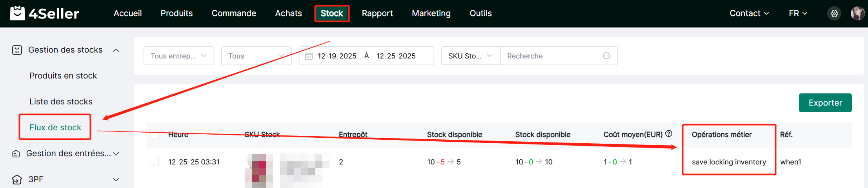Viewport: 868px width, 188px height.
Task: Click the search magnifier icon
Action: (606, 56)
